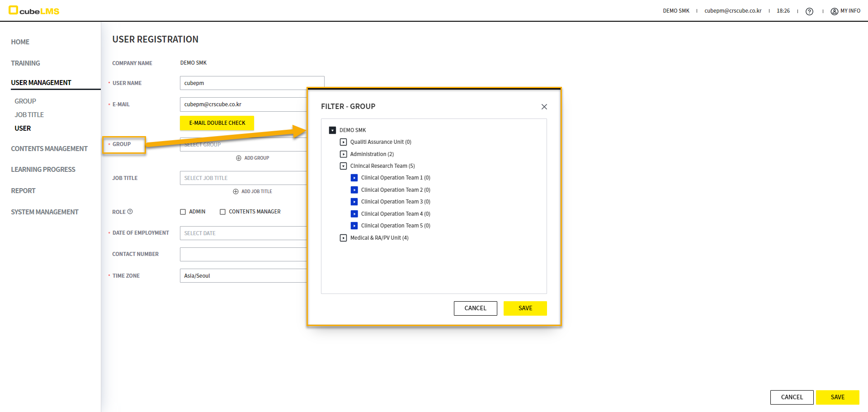The height and width of the screenshot is (412, 868).
Task: Open MY INFO user profile icon
Action: pos(834,11)
